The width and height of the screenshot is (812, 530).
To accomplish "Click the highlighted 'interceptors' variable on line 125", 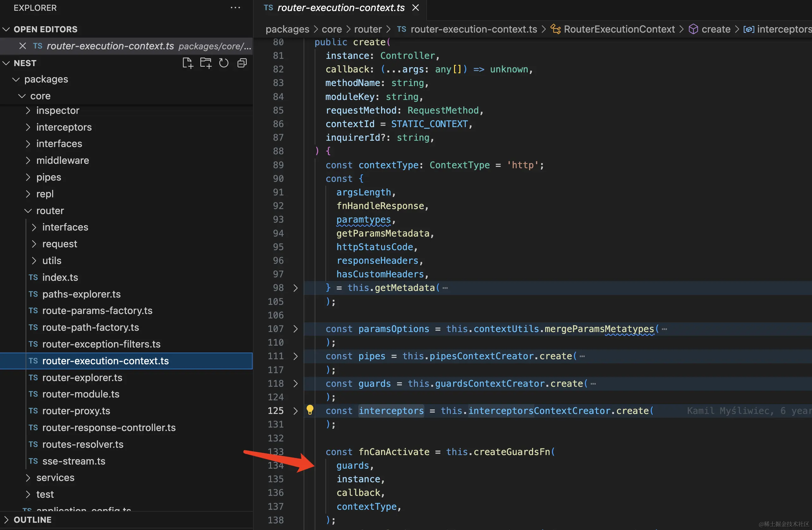I will point(391,410).
